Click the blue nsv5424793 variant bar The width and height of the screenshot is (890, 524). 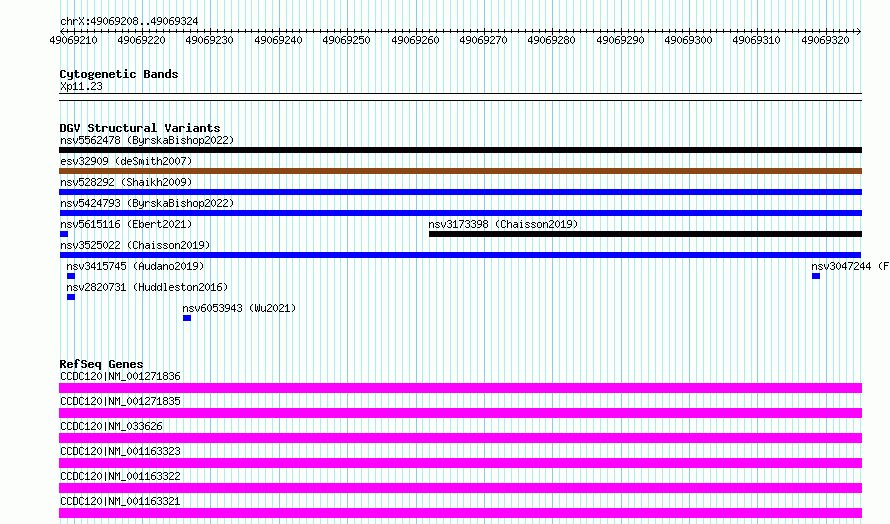click(x=460, y=213)
